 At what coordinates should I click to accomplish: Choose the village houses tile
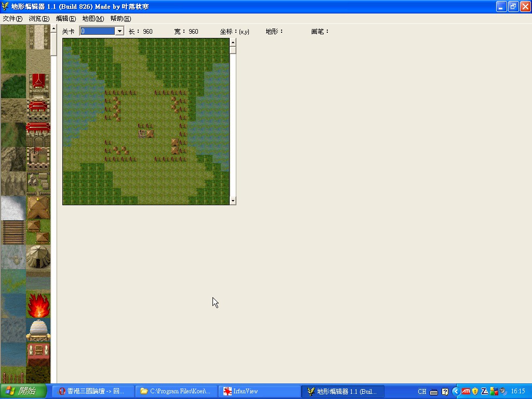[x=38, y=183]
